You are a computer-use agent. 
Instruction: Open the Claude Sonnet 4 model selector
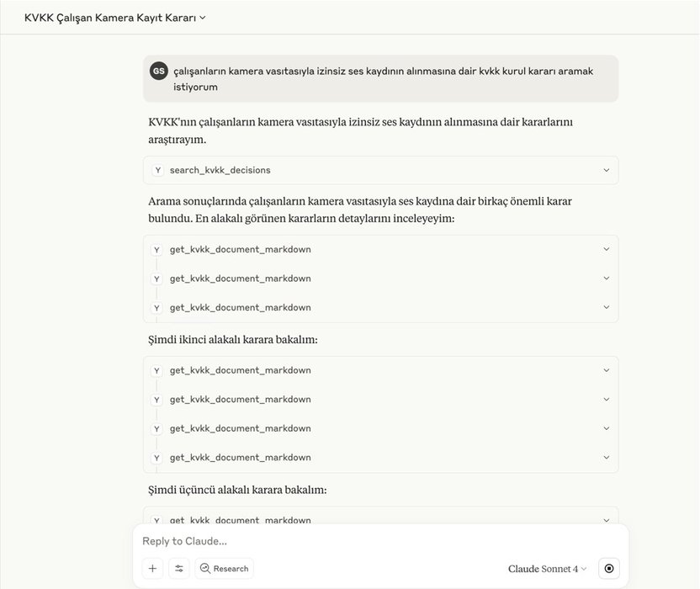547,569
